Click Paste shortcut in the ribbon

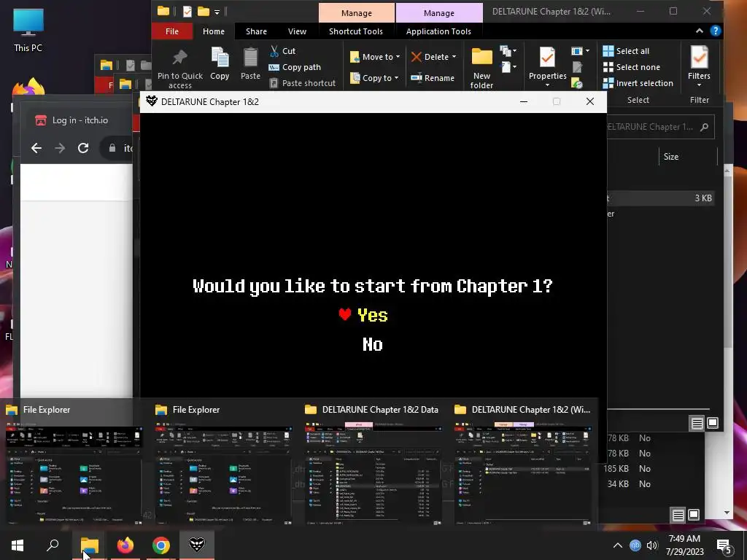click(x=302, y=83)
